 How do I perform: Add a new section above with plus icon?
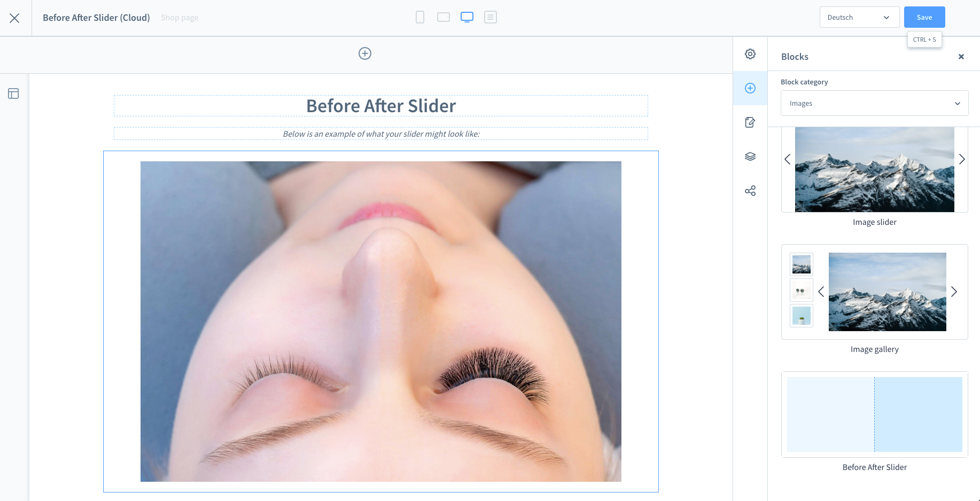[365, 53]
